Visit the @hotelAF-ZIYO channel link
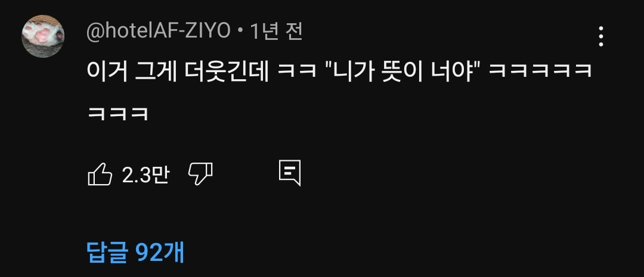The width and height of the screenshot is (644, 277). click(159, 32)
